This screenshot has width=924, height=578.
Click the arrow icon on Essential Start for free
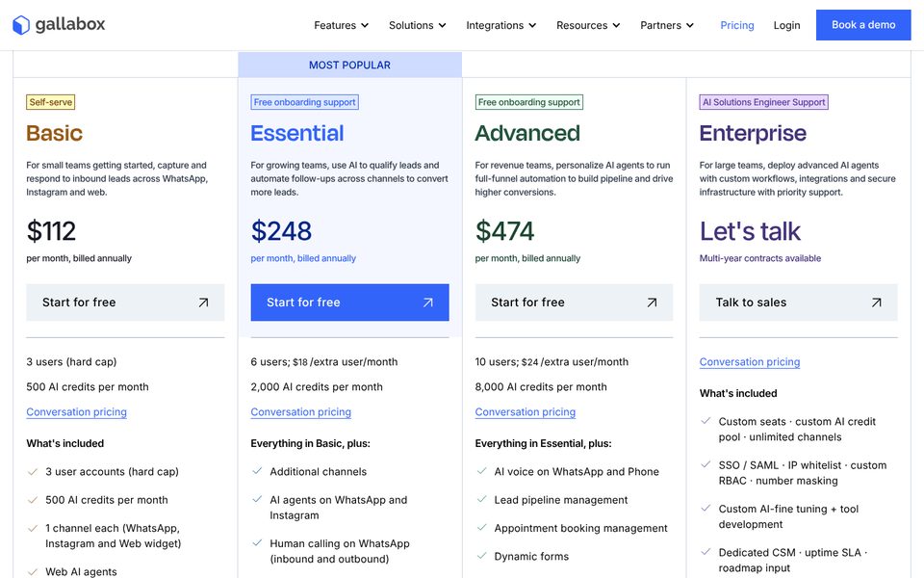[427, 302]
